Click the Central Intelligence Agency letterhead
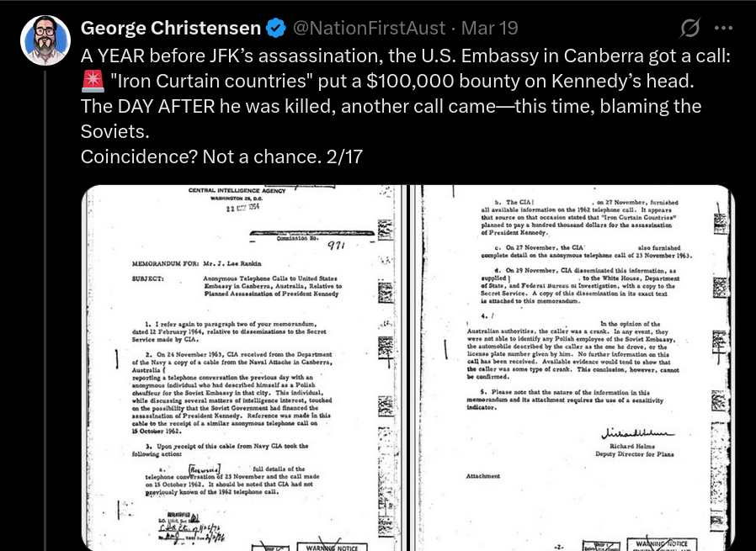This screenshot has width=756, height=551. pos(237,191)
